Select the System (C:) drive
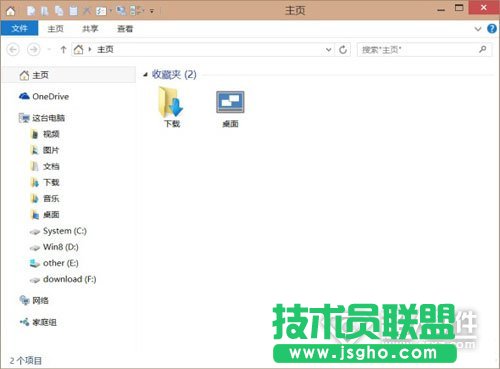This screenshot has width=500, height=369. coord(65,231)
